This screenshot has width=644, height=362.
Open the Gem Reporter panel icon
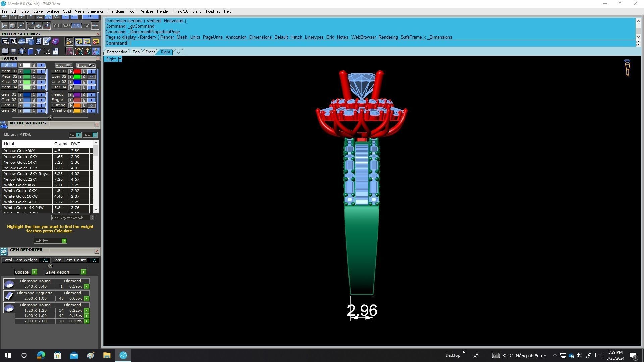4,251
